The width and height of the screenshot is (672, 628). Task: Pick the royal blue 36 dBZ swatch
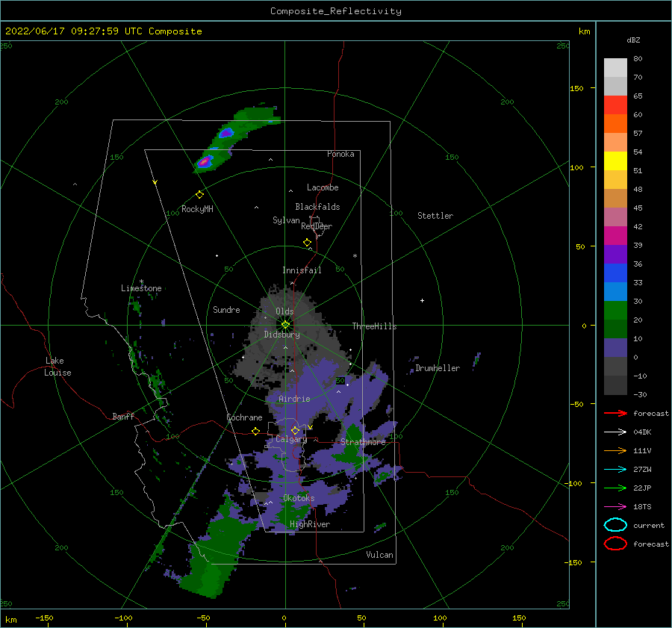pyautogui.click(x=615, y=273)
